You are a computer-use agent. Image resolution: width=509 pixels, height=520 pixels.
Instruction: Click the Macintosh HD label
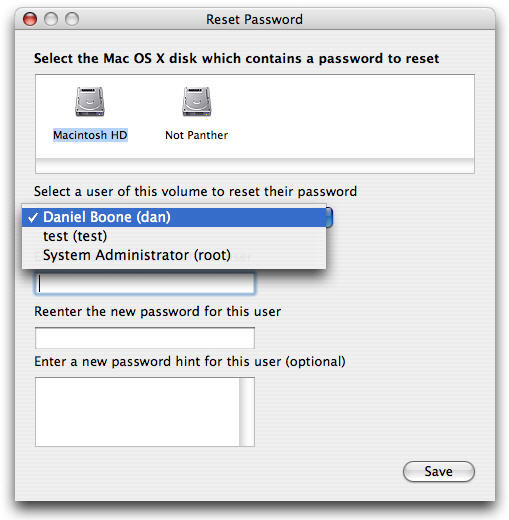tap(90, 135)
